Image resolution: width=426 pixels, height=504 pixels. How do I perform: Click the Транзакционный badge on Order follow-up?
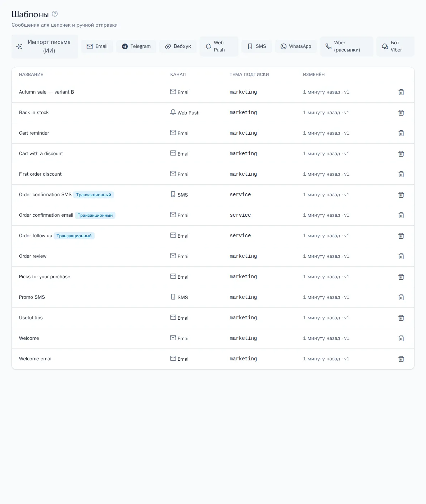pos(74,236)
